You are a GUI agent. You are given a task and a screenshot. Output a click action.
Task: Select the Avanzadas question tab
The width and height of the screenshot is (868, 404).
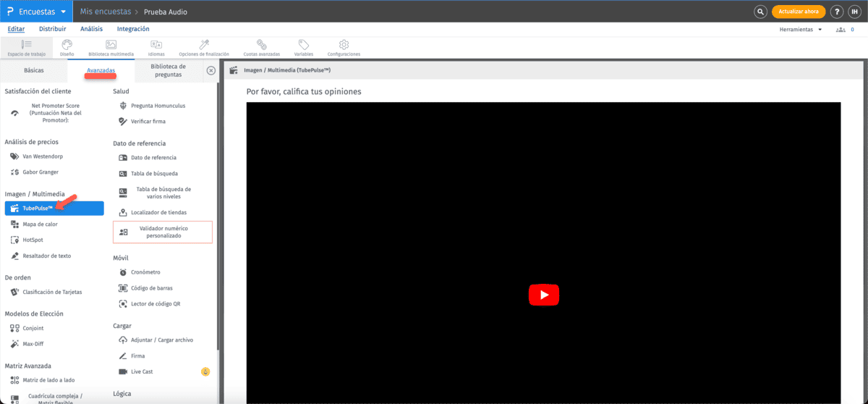pos(101,70)
